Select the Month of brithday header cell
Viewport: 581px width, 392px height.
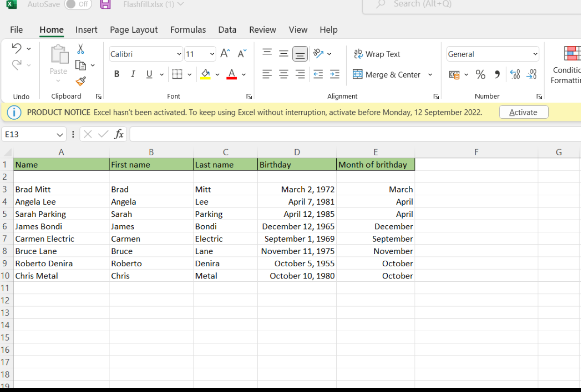coord(376,164)
